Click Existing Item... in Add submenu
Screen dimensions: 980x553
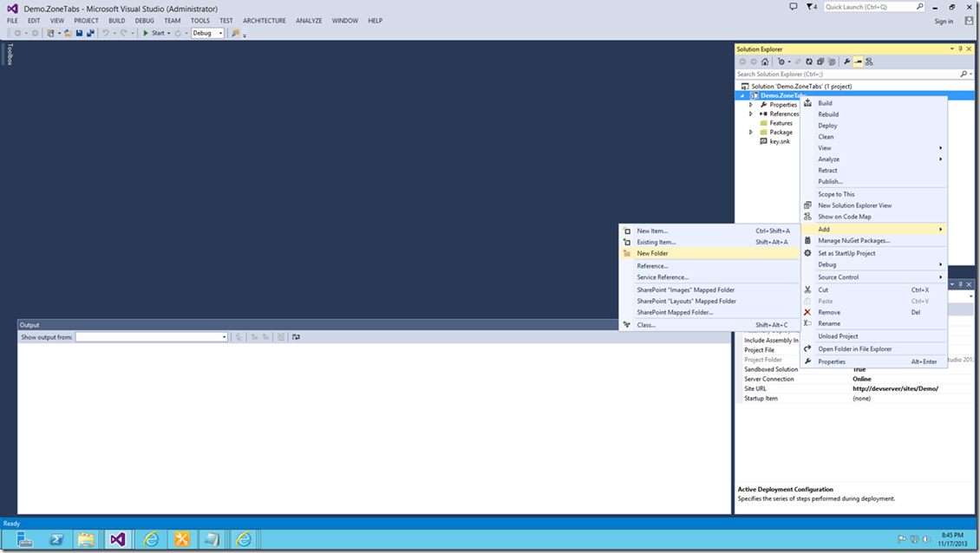click(x=710, y=242)
